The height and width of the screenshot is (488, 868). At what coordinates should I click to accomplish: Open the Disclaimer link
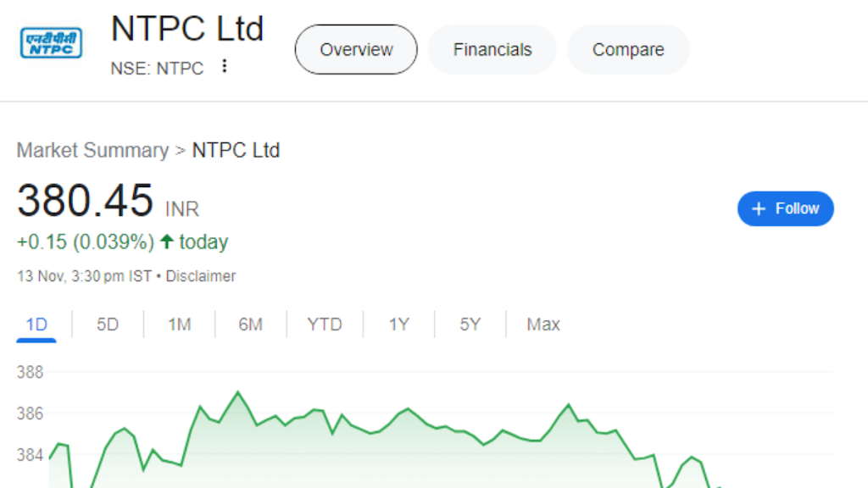coord(201,276)
